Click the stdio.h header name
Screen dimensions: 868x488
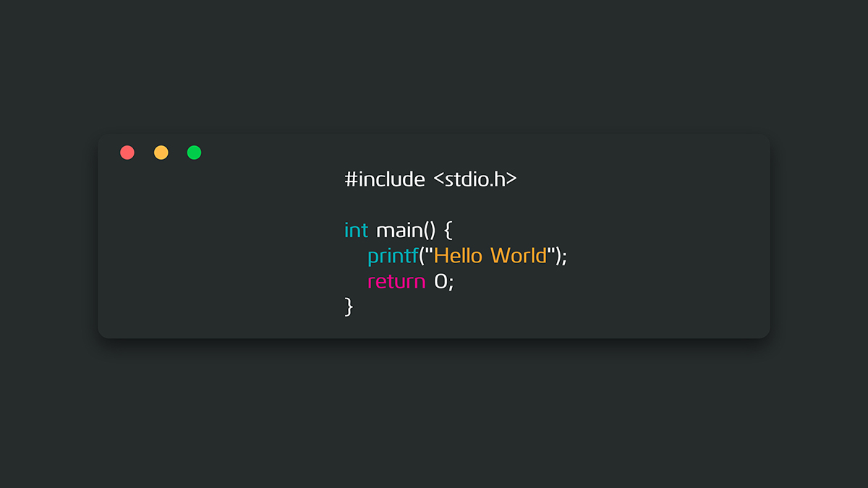(475, 179)
